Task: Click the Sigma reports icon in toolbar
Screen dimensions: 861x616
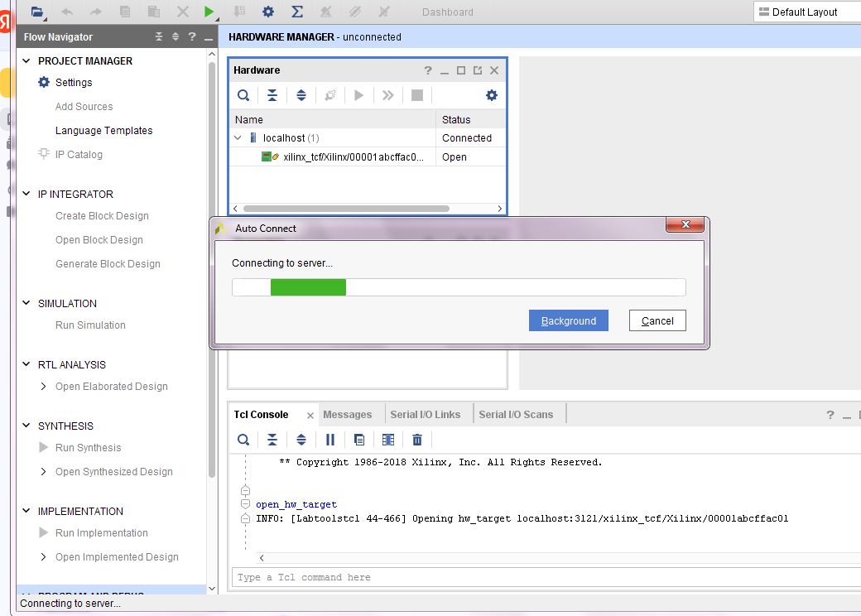Action: [297, 12]
